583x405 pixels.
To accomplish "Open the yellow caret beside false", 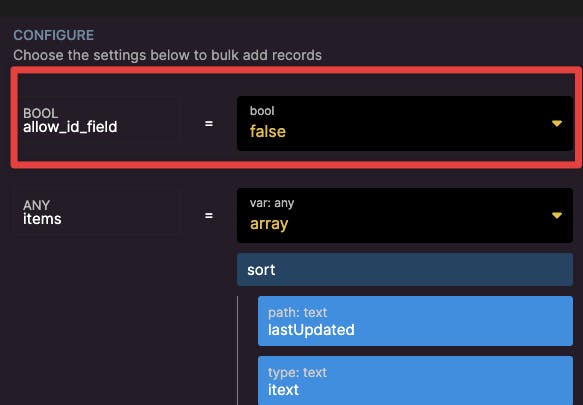I will click(x=557, y=123).
